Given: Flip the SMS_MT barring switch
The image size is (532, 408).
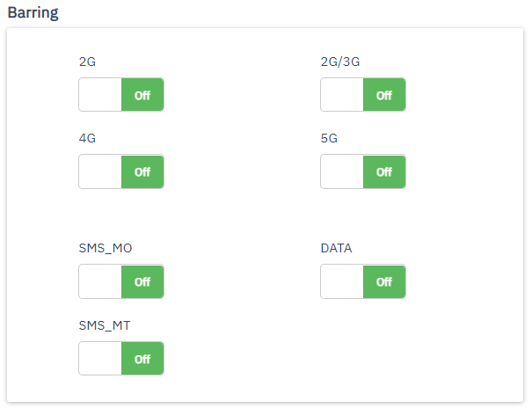Looking at the screenshot, I should tap(121, 359).
